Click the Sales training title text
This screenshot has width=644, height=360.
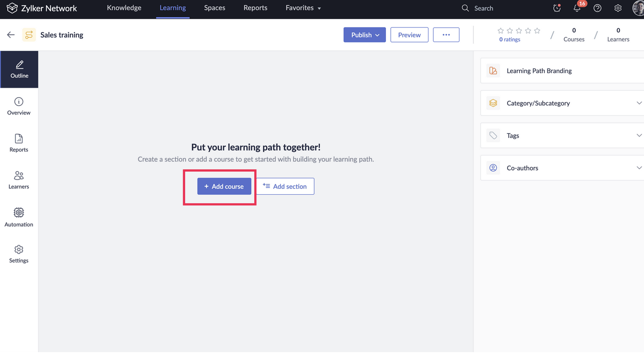point(62,35)
